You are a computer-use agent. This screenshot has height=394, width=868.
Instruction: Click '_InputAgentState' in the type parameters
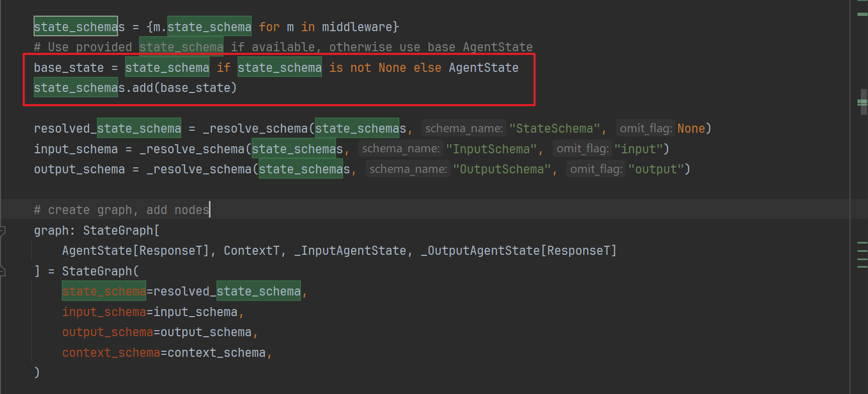[x=350, y=251]
